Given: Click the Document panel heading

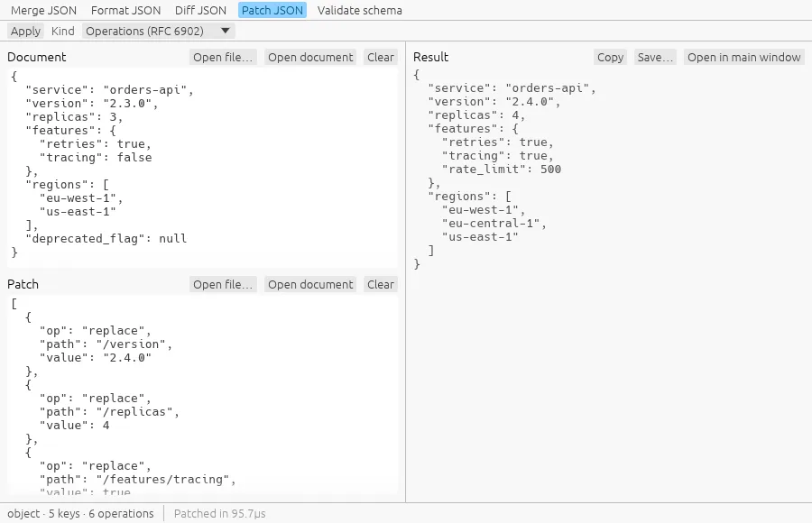Looking at the screenshot, I should pos(37,57).
